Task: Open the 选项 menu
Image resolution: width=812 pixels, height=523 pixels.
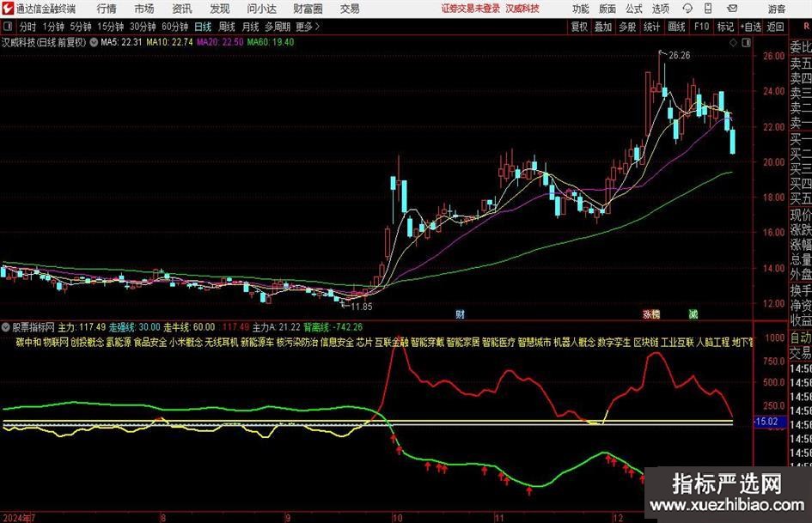Action: (x=660, y=9)
